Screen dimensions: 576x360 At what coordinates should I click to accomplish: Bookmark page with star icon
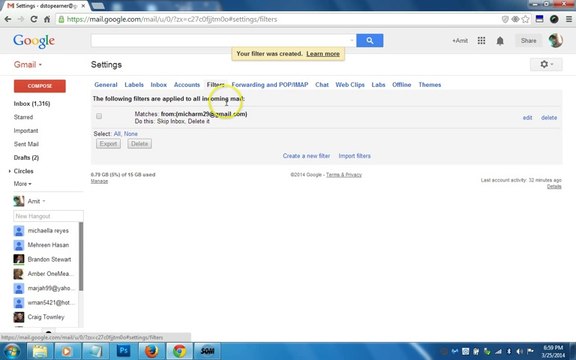tap(526, 19)
